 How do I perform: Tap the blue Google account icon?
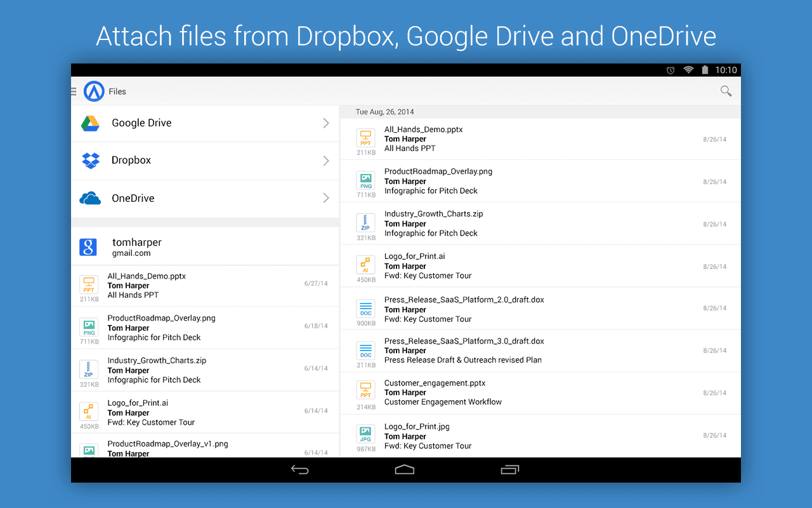click(88, 247)
